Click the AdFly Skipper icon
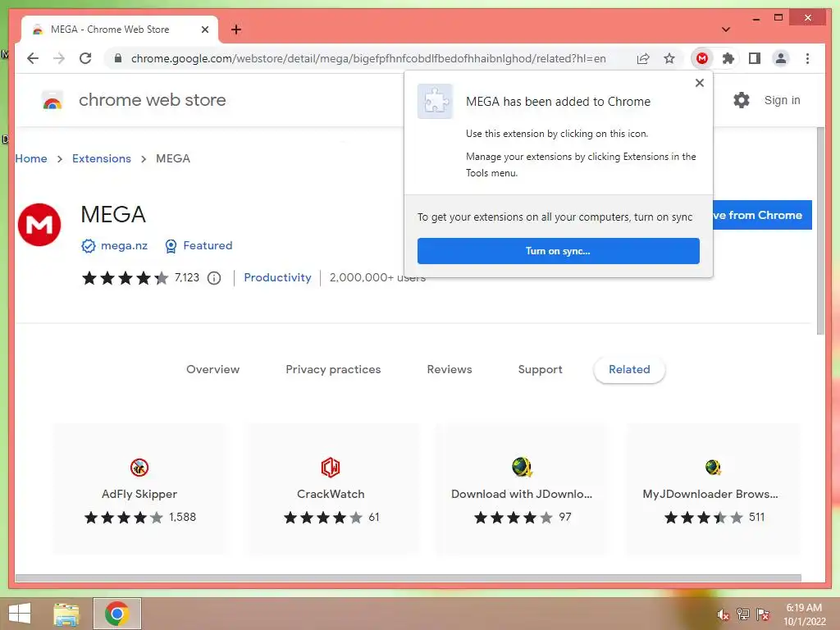This screenshot has height=630, width=840. 139,467
